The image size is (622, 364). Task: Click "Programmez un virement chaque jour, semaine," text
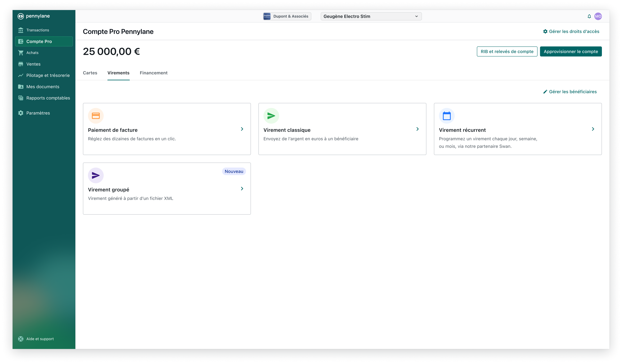tap(488, 139)
